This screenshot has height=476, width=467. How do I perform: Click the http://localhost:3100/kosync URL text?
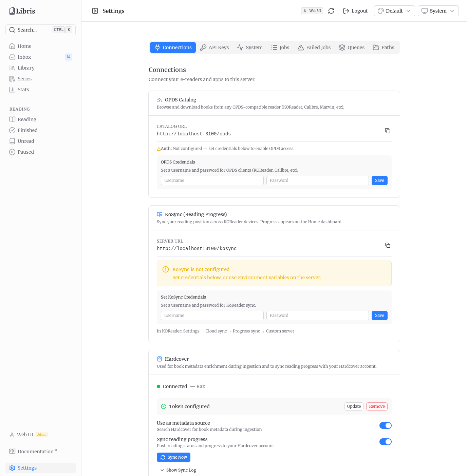pyautogui.click(x=197, y=249)
